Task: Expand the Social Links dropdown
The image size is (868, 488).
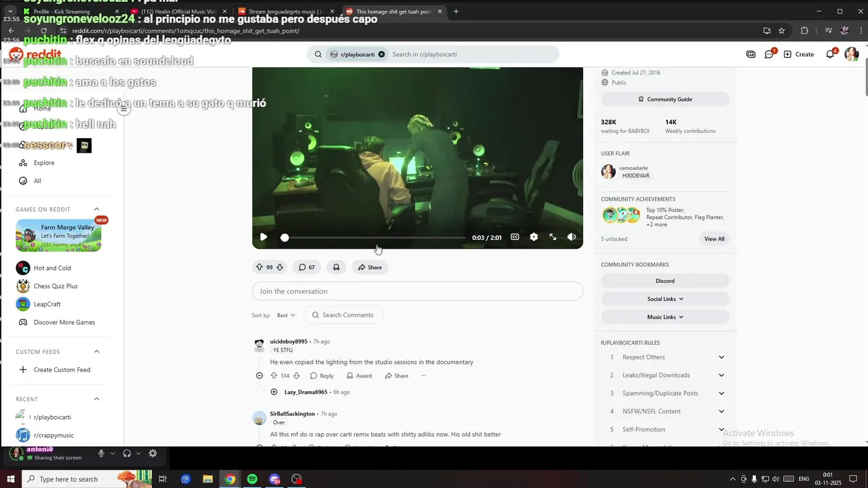Action: [665, 299]
